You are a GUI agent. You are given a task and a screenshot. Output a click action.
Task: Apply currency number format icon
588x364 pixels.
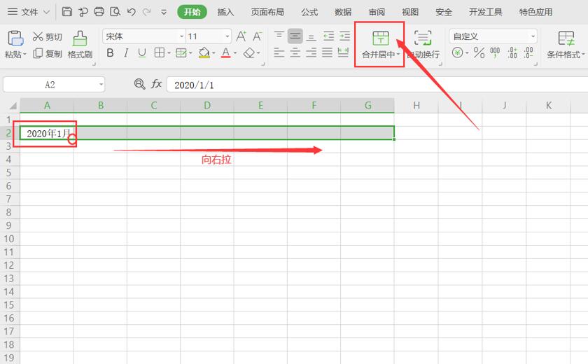click(457, 52)
